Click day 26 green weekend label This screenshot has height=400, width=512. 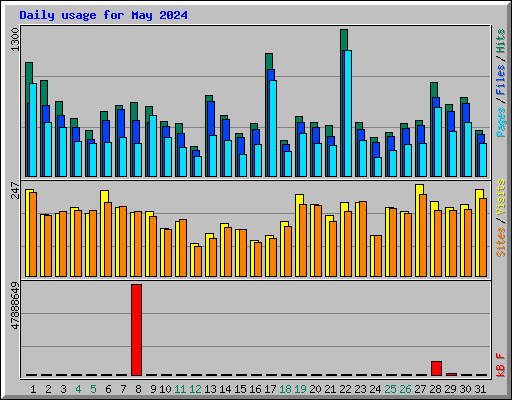click(405, 389)
